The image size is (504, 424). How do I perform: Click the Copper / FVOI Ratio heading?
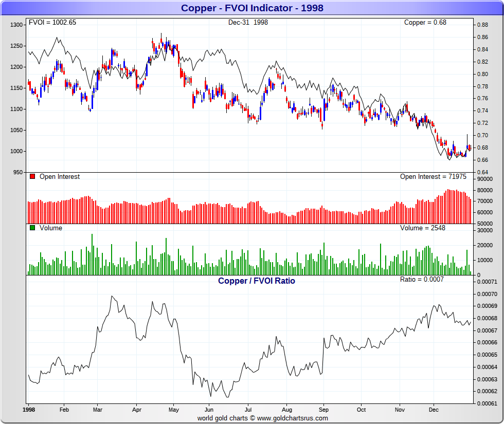[x=257, y=281]
